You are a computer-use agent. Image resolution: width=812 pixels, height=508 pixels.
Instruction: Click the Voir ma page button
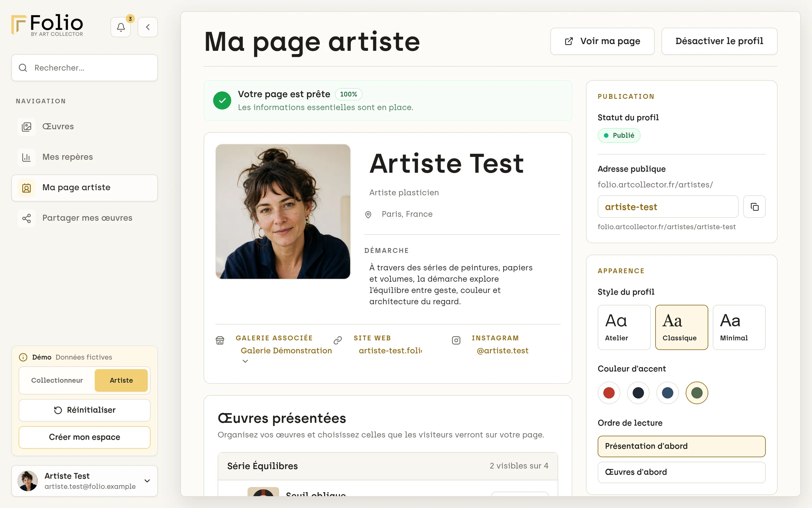pos(602,41)
